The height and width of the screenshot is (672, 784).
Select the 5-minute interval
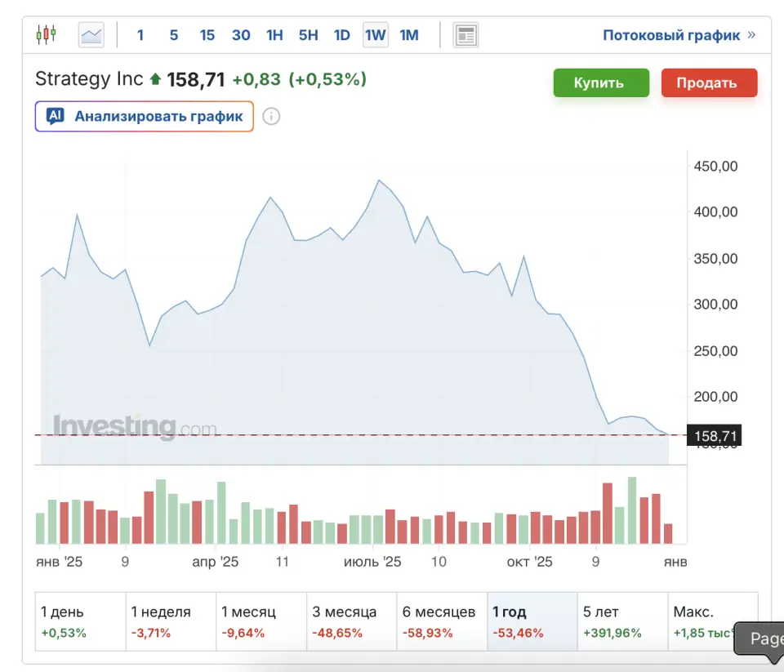point(173,35)
